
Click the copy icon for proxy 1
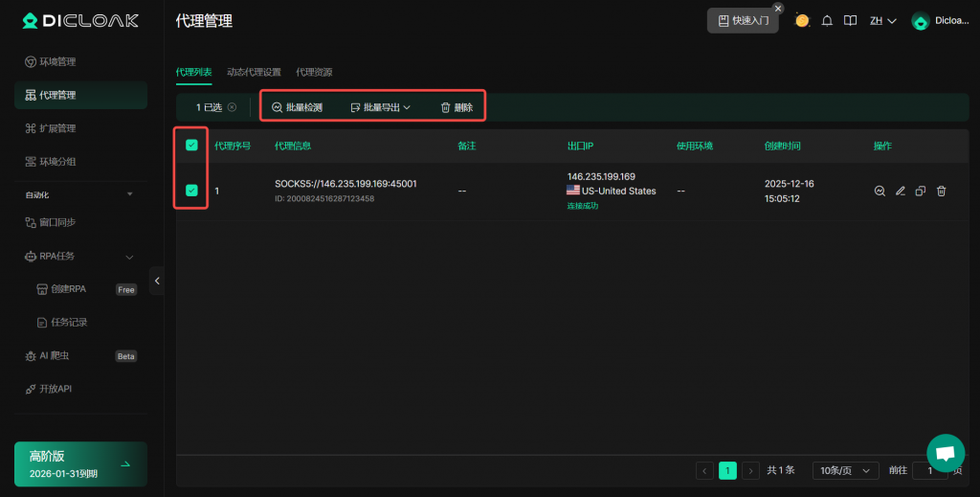point(921,192)
